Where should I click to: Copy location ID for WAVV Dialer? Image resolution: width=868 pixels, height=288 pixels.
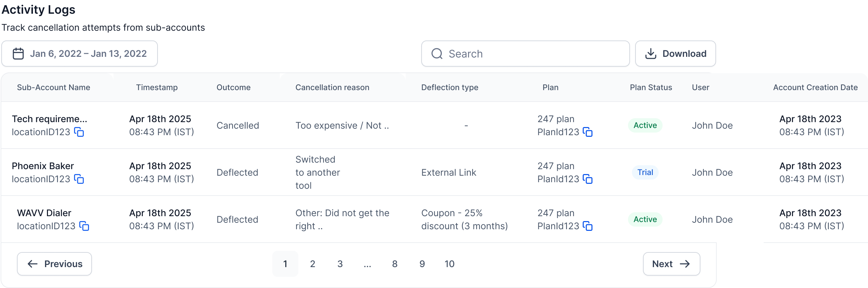point(84,226)
